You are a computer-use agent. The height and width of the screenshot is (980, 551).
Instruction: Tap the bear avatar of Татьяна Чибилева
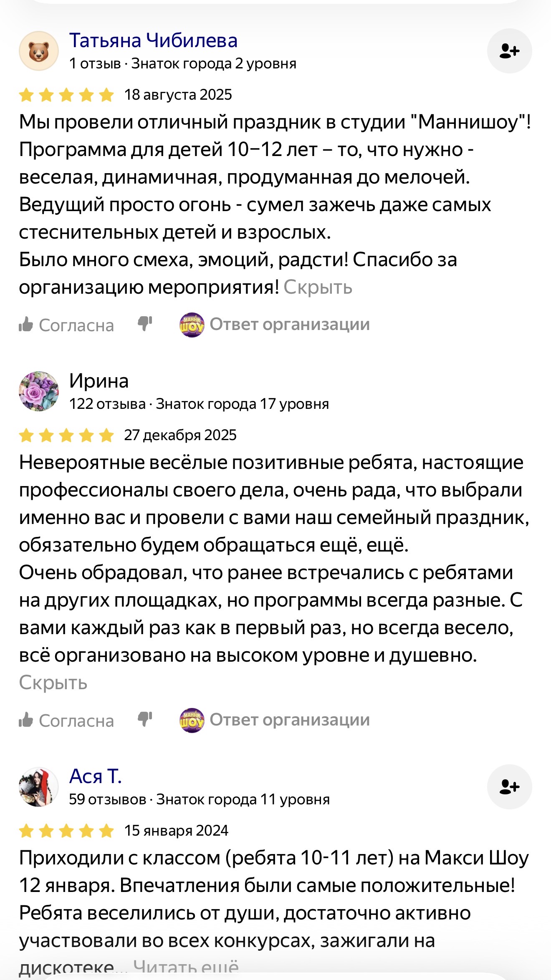[39, 51]
